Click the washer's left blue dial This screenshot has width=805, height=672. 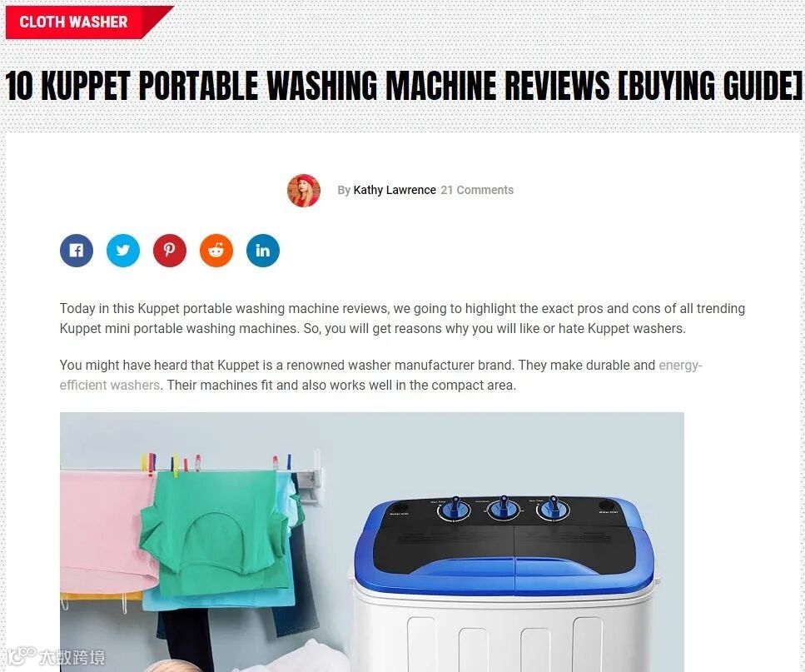(455, 510)
